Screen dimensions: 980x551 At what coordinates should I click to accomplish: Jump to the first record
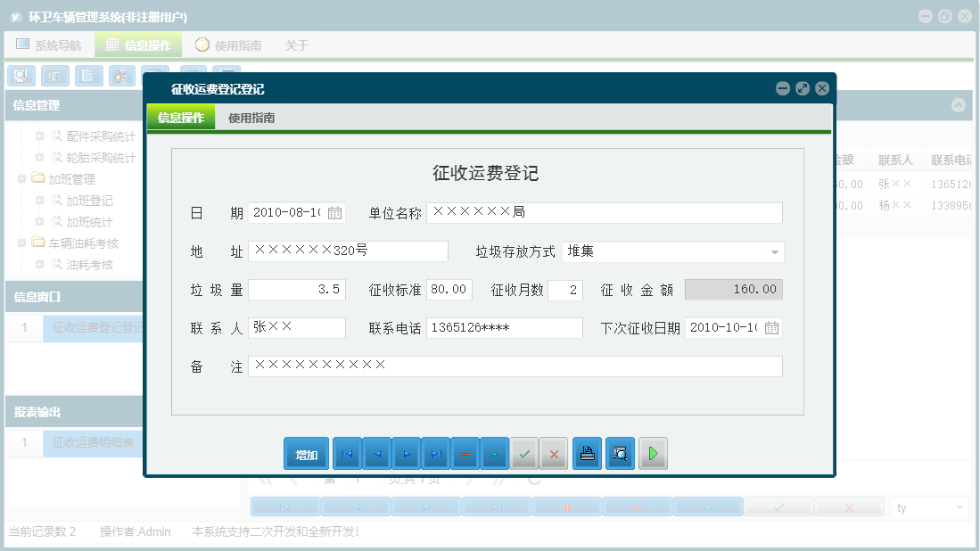pyautogui.click(x=347, y=453)
